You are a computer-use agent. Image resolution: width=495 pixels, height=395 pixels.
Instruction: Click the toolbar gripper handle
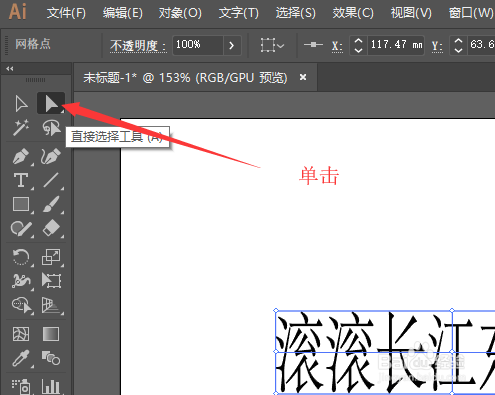[35, 80]
